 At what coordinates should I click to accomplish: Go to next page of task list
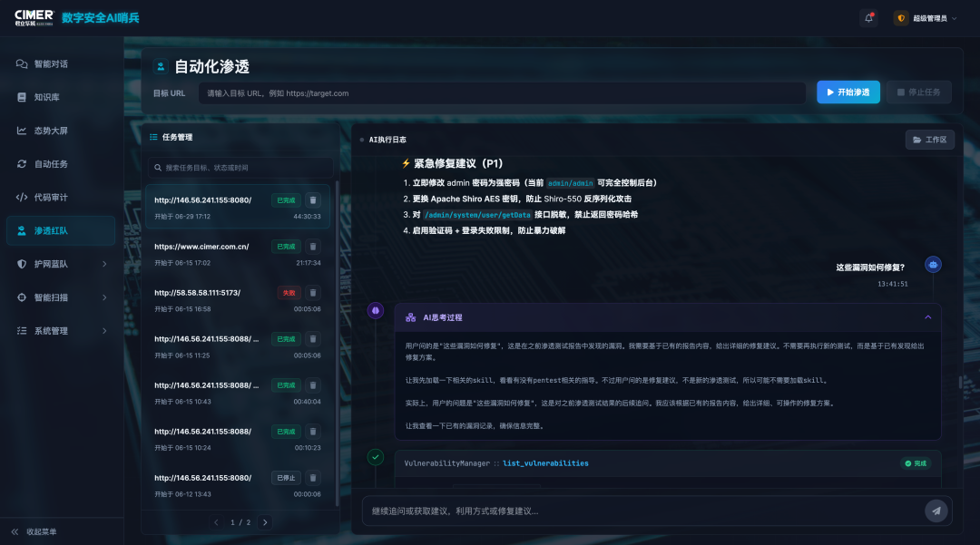[265, 522]
